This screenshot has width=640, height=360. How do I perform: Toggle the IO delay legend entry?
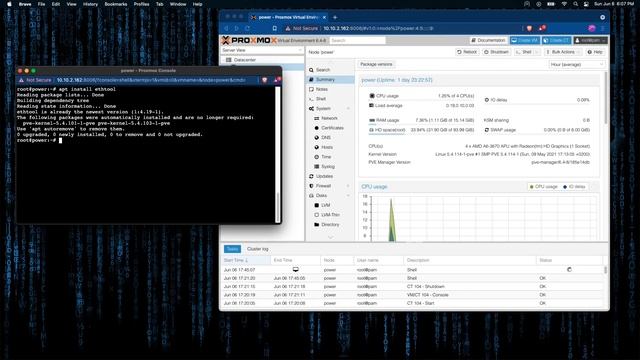pos(574,187)
